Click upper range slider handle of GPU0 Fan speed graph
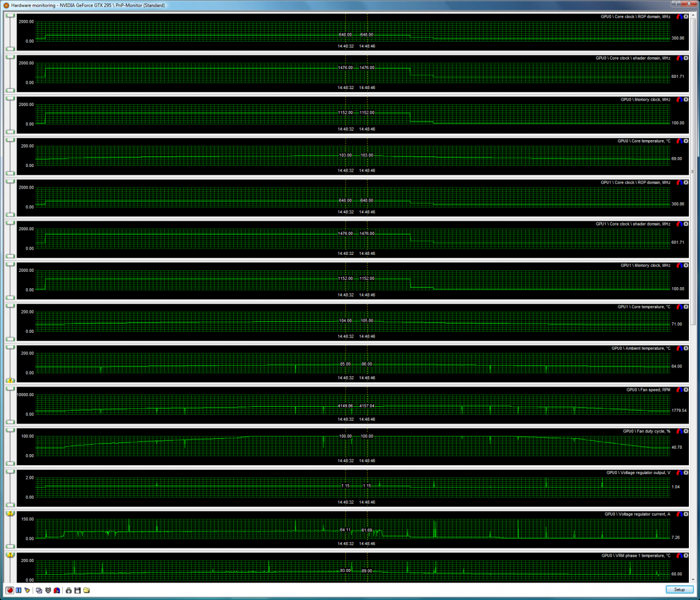 pyautogui.click(x=10, y=389)
